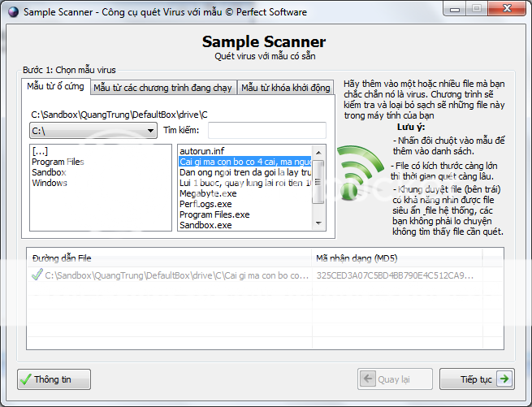Image resolution: width=532 pixels, height=407 pixels.
Task: Select 'Sandbox' folder in directory list
Action: pyautogui.click(x=49, y=172)
